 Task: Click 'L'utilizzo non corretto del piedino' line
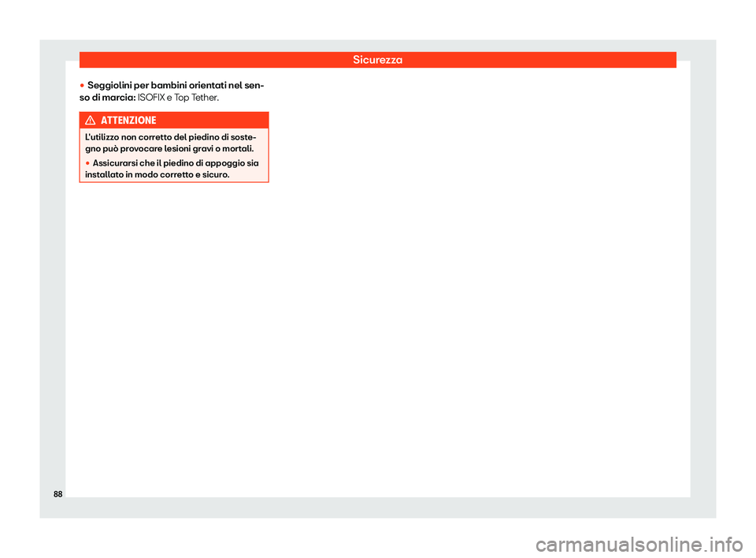(171, 137)
